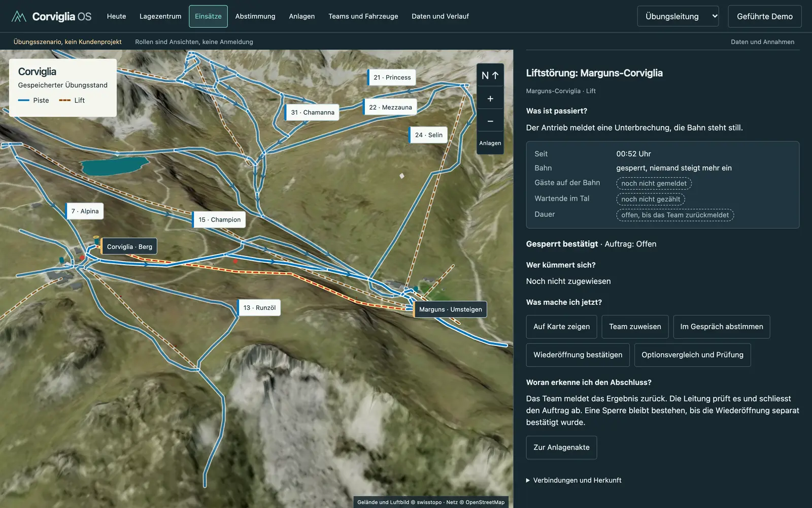Click 'noch nicht gezählt' status chip
Image resolution: width=812 pixels, height=508 pixels.
651,199
